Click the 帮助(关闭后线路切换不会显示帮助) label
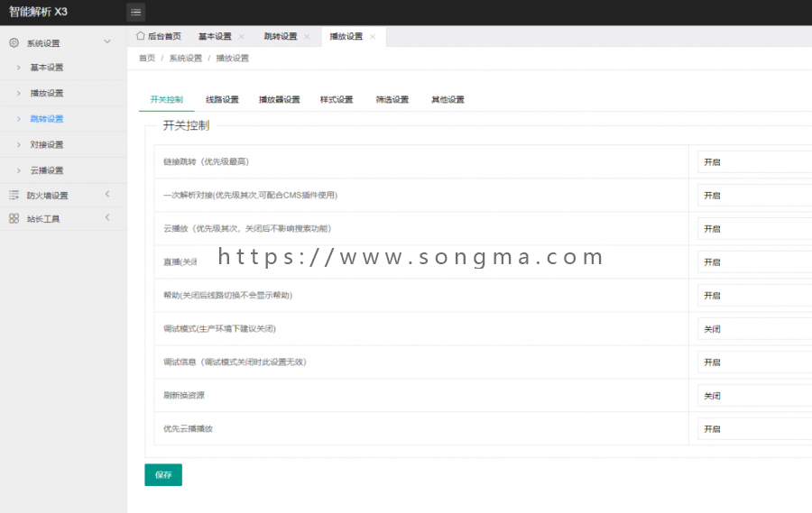Screen dimensions: 812x513 228,295
